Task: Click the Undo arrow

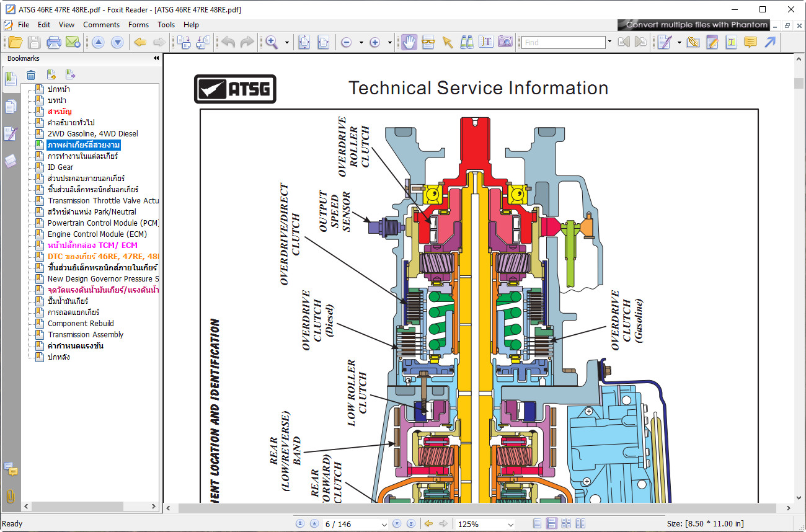Action: click(x=228, y=42)
